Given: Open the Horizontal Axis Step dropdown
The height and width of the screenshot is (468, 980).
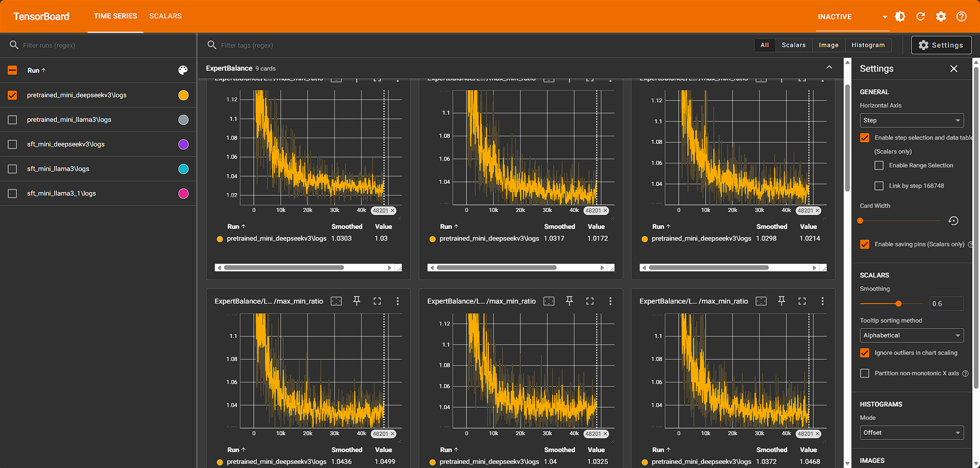Looking at the screenshot, I should [912, 120].
